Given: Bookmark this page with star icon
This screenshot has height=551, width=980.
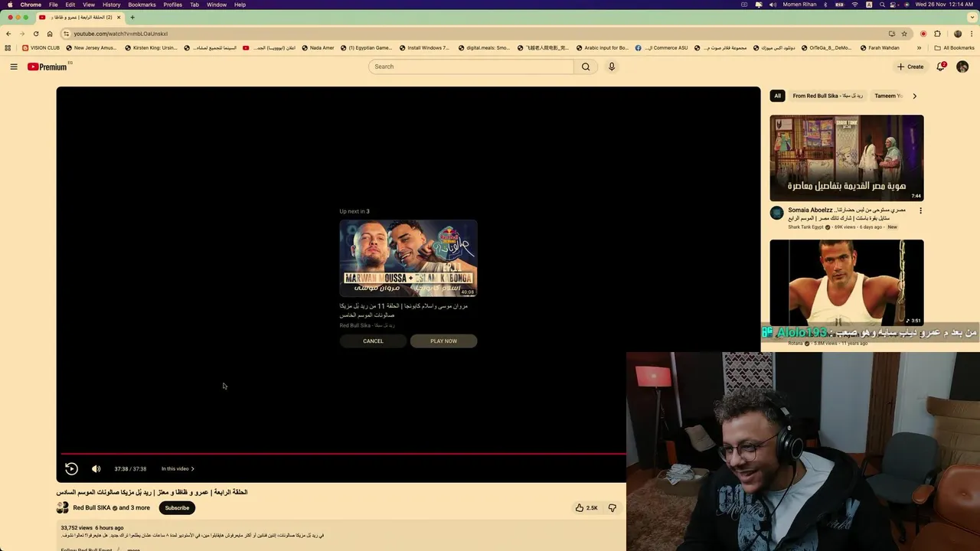Looking at the screenshot, I should [904, 34].
